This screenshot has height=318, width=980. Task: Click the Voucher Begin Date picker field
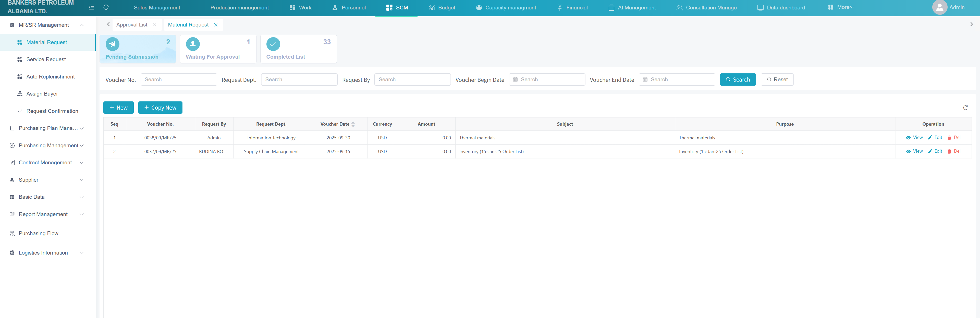[547, 79]
